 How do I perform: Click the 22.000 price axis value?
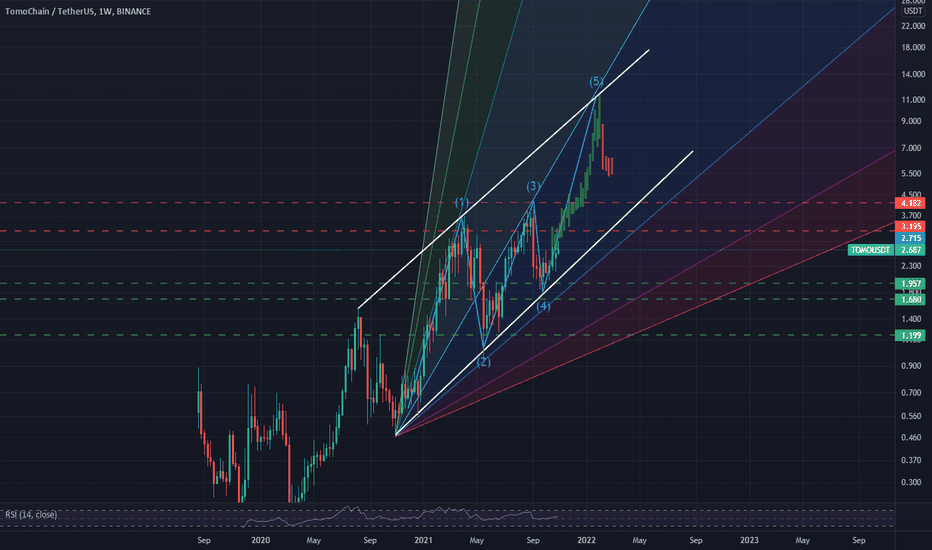click(x=913, y=26)
